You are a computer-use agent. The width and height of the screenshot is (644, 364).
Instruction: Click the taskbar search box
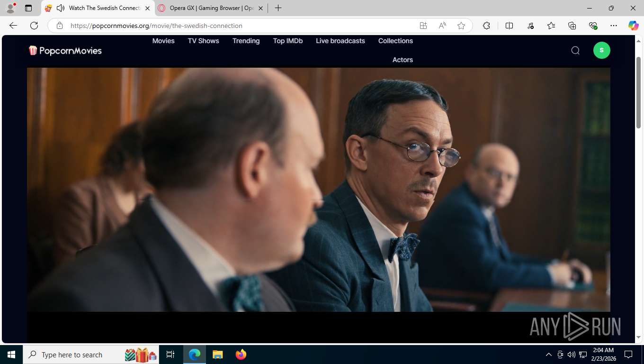click(x=91, y=355)
